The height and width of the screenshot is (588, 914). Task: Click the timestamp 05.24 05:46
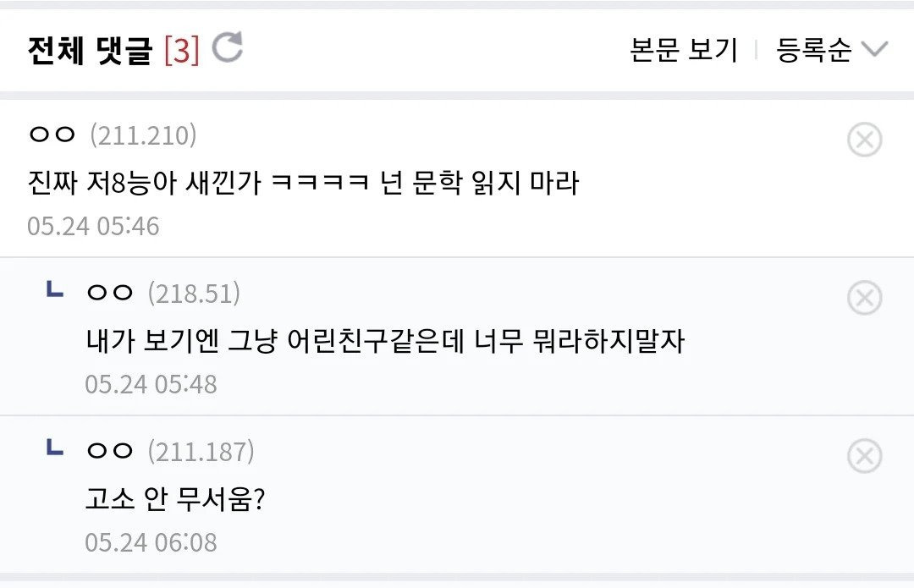coord(93,227)
